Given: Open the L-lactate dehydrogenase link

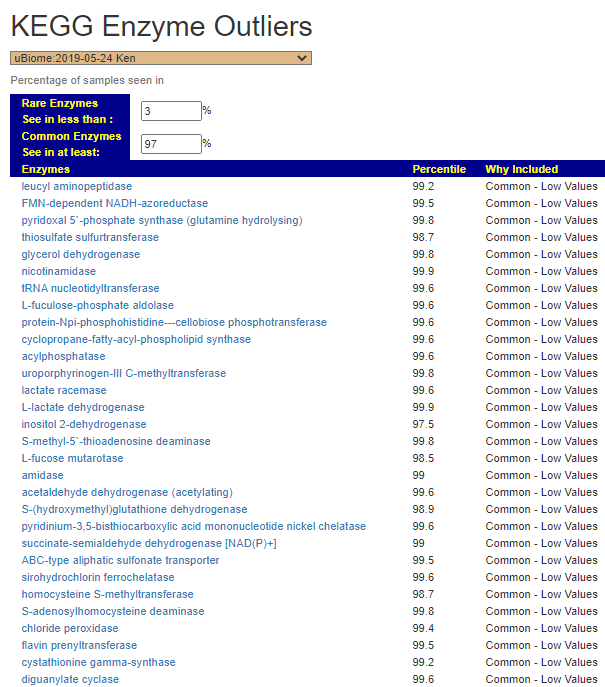Looking at the screenshot, I should coord(83,407).
